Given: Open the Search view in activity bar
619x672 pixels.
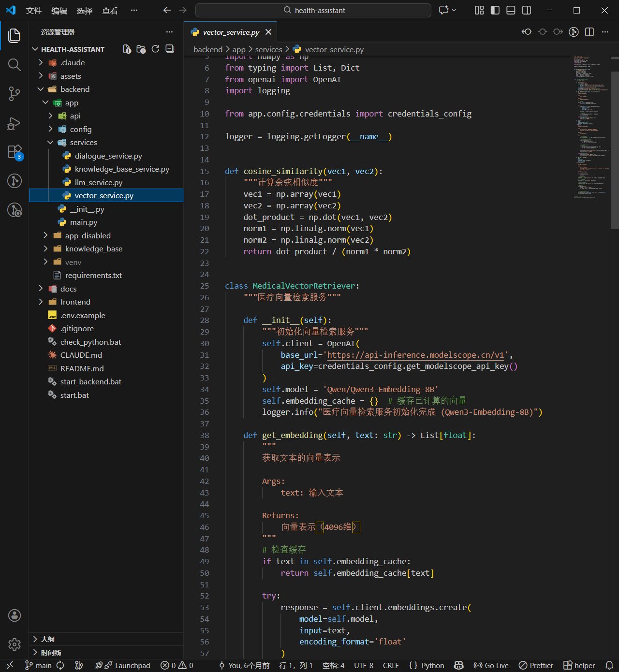Looking at the screenshot, I should coord(15,65).
